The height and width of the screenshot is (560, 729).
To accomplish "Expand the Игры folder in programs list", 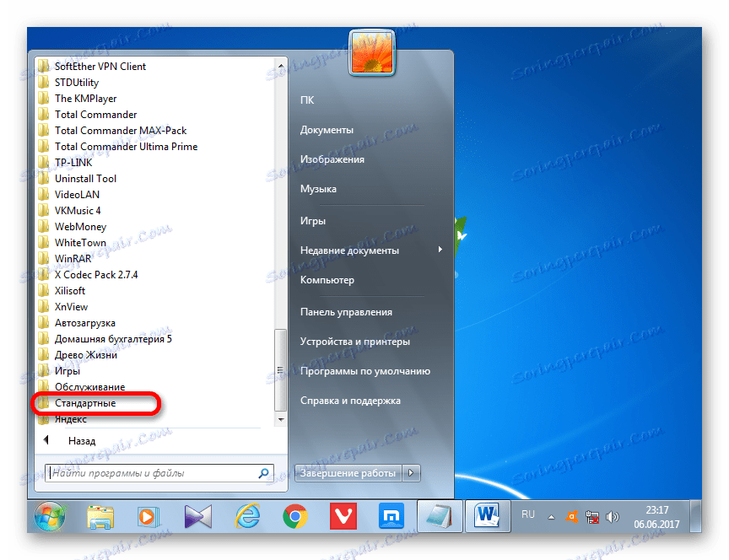I will [67, 371].
